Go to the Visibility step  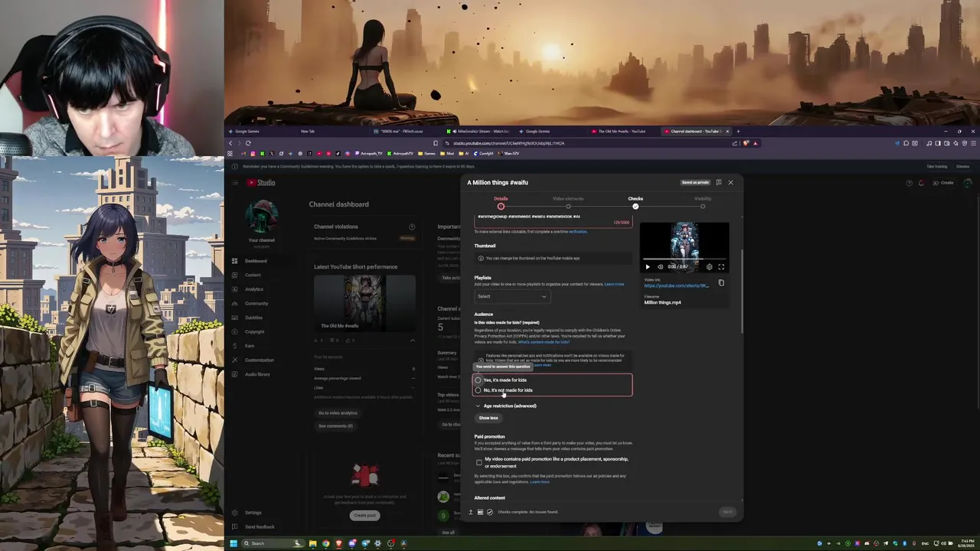pos(703,202)
